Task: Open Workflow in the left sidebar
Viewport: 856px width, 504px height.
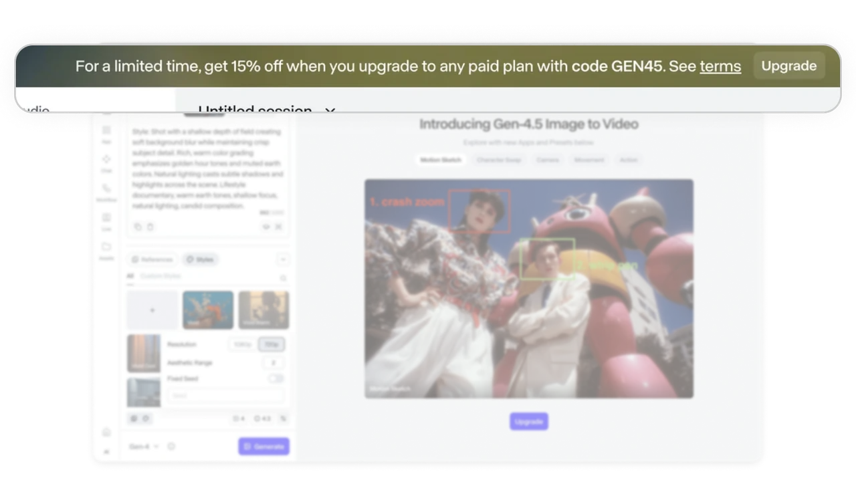Action: click(x=106, y=193)
